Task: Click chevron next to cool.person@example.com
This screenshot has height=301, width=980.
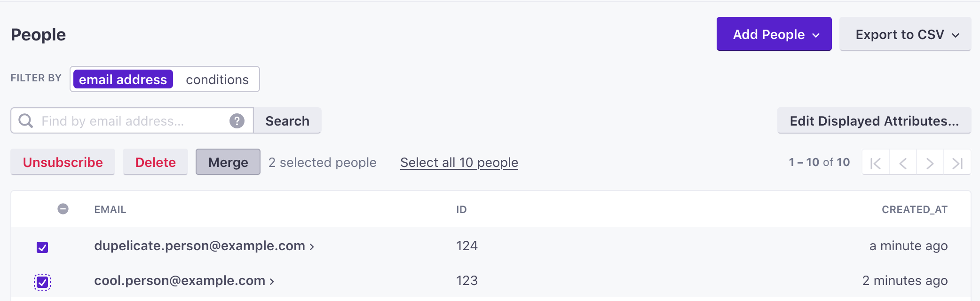Action: pos(272,281)
